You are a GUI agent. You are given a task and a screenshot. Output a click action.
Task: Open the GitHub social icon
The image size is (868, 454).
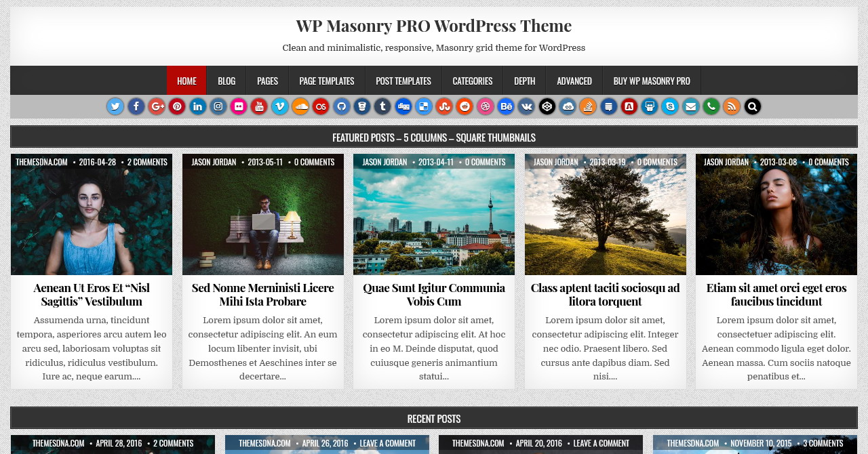pos(342,106)
